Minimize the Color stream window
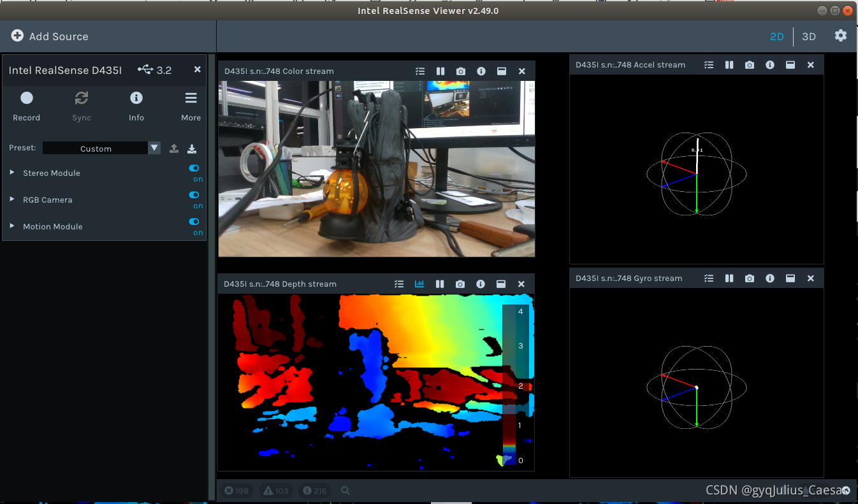The image size is (858, 504). (502, 71)
